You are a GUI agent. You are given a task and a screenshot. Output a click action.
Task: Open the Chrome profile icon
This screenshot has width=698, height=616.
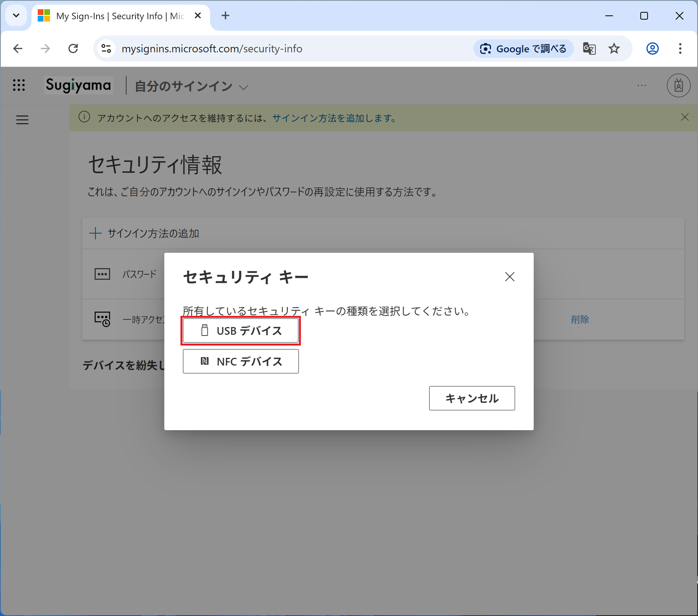pos(652,48)
